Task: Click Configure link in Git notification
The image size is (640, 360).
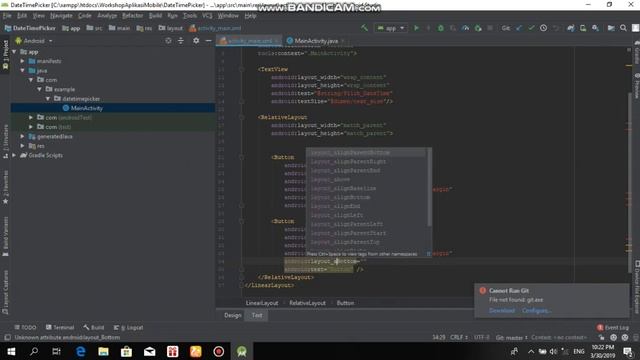Action: click(536, 310)
